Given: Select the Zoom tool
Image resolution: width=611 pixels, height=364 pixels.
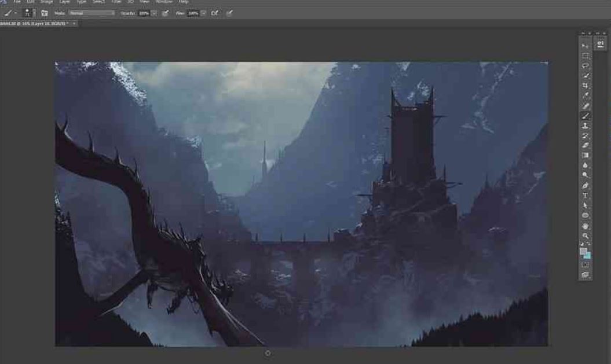Looking at the screenshot, I should pyautogui.click(x=586, y=236).
